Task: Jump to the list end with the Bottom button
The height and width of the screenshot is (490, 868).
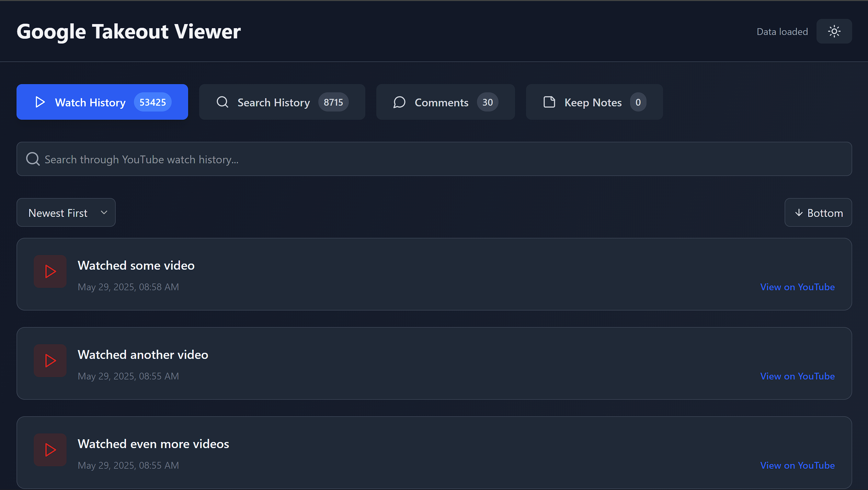Action: click(x=818, y=213)
